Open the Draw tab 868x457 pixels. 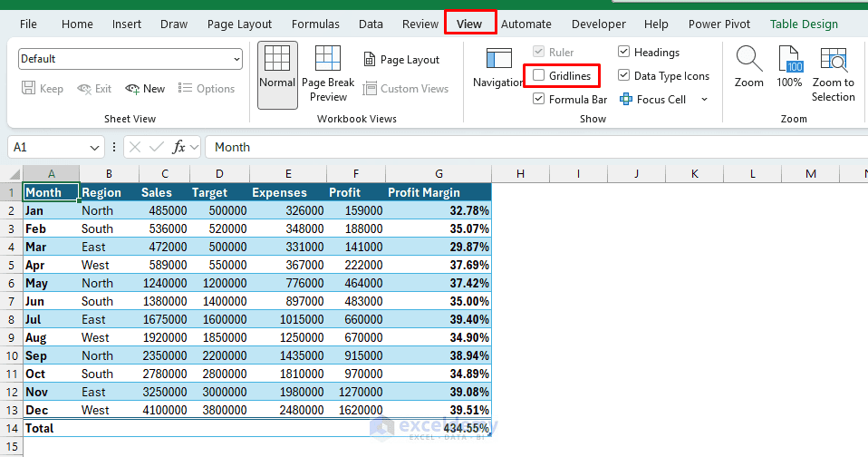(174, 24)
